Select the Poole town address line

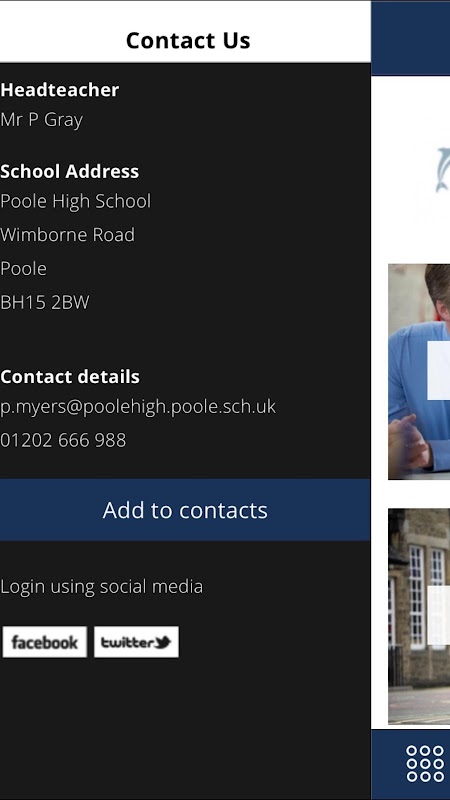[x=23, y=268]
